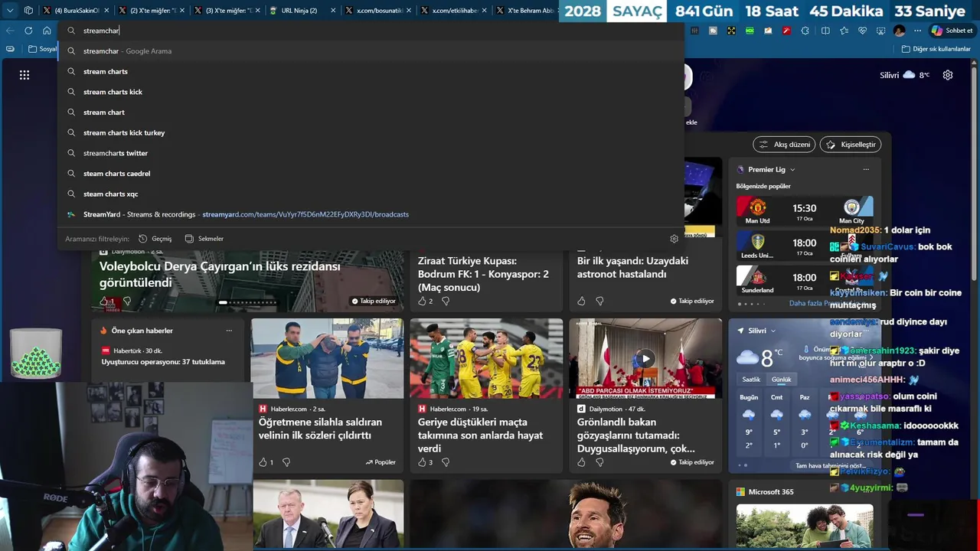Viewport: 980px width, 551px height.
Task: Open the Öne çıkan haberler options menu
Action: click(x=229, y=331)
